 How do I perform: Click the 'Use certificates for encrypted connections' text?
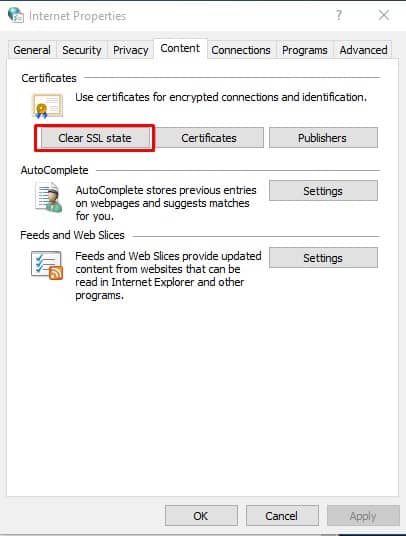click(x=221, y=97)
